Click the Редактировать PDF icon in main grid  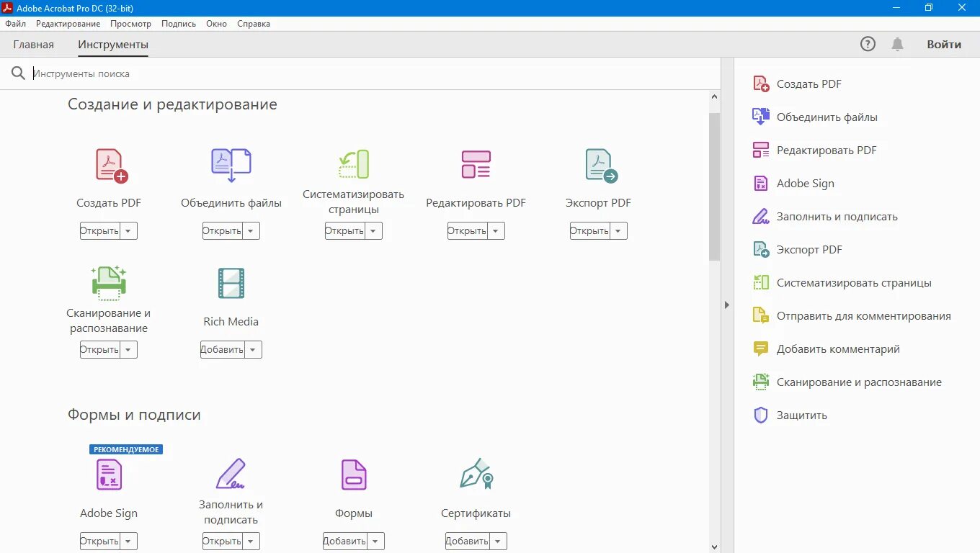coord(476,164)
